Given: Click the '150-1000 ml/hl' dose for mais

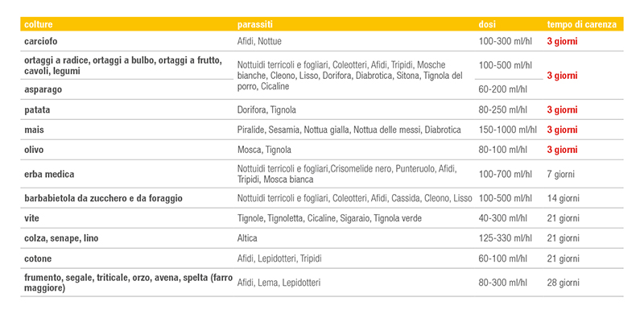Looking at the screenshot, I should 508,130.
